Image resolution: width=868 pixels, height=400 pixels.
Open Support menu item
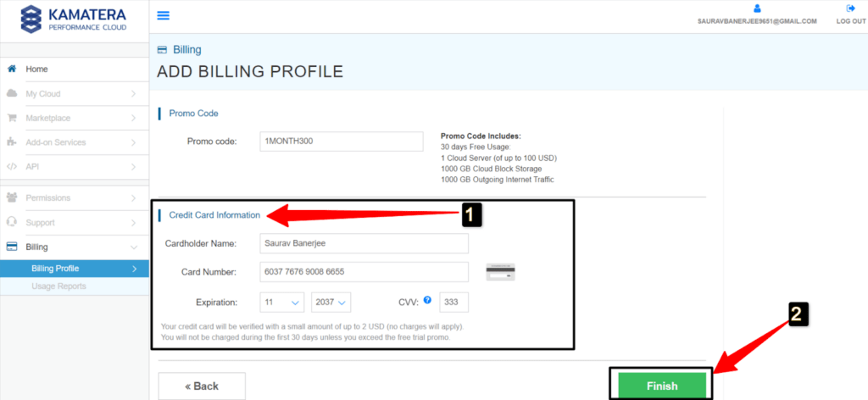pos(75,222)
